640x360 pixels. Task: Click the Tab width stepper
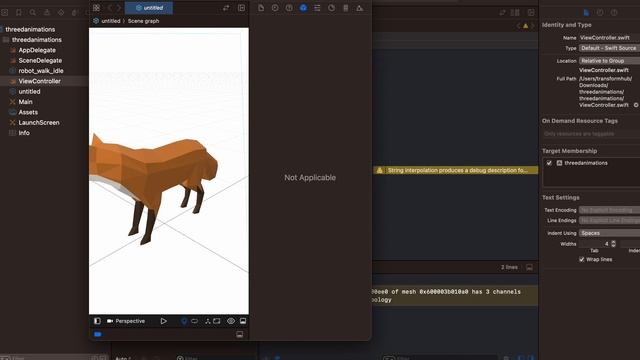613,244
